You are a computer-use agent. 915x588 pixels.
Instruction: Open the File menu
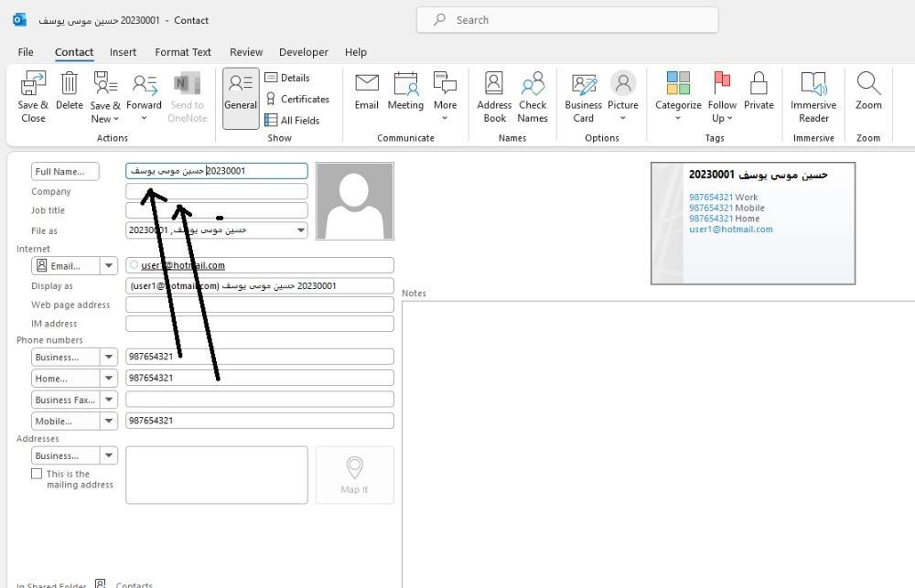pos(26,52)
